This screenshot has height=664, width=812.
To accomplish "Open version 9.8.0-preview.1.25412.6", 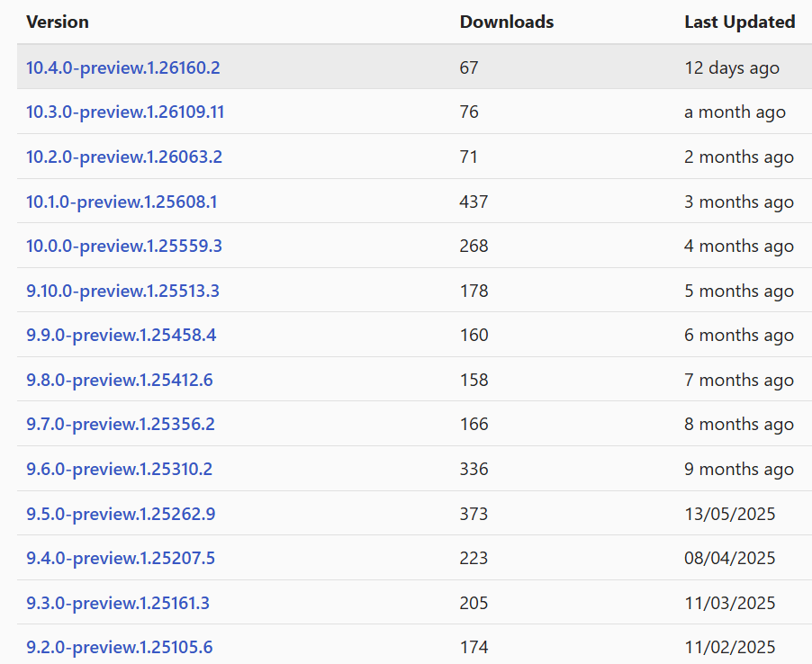I will 118,380.
